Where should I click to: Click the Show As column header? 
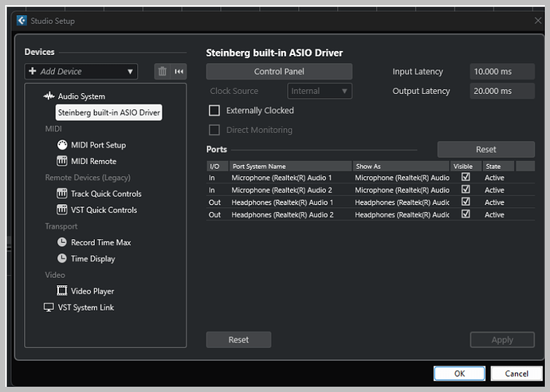(401, 167)
